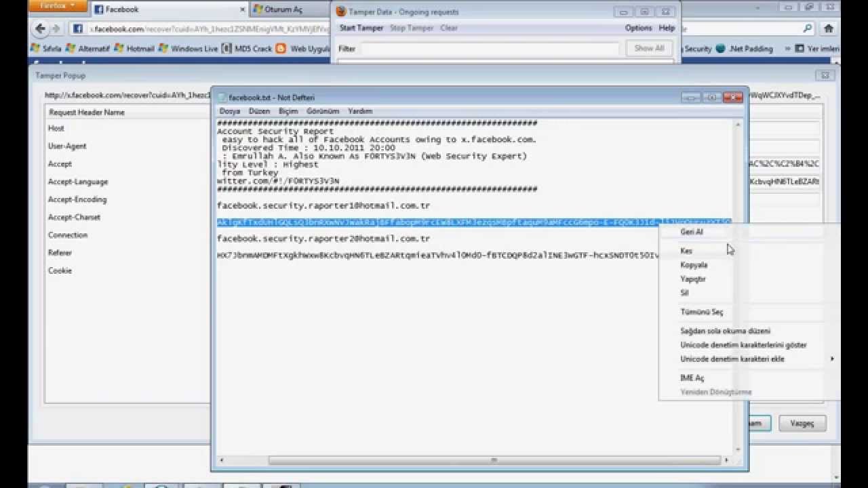Open the Hotmail bookmark

tap(134, 49)
